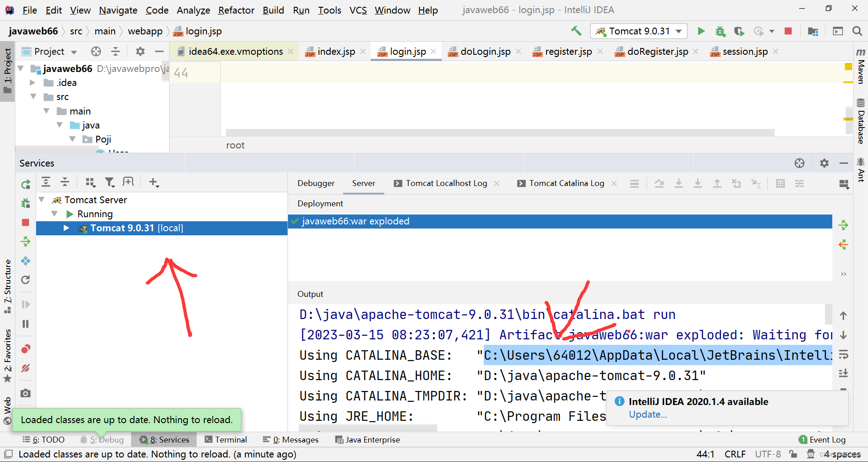Open Project panel gear settings
Screen dimensions: 868x462
pyautogui.click(x=140, y=52)
